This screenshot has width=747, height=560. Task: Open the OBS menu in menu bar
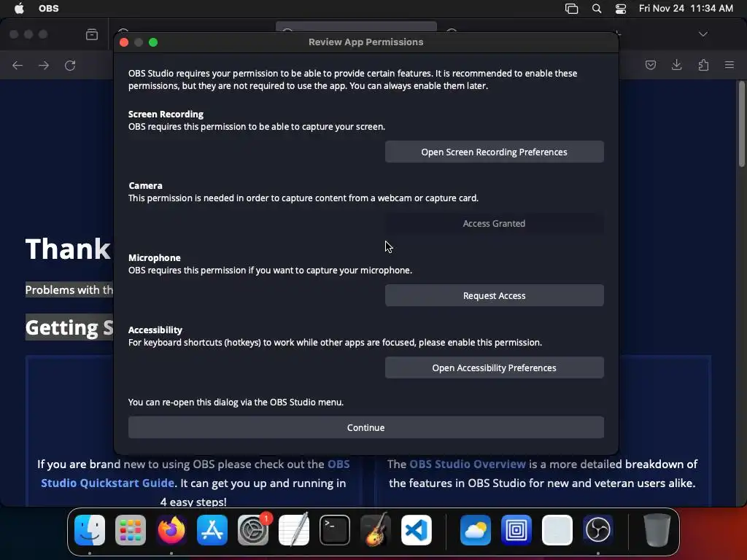[x=49, y=9]
